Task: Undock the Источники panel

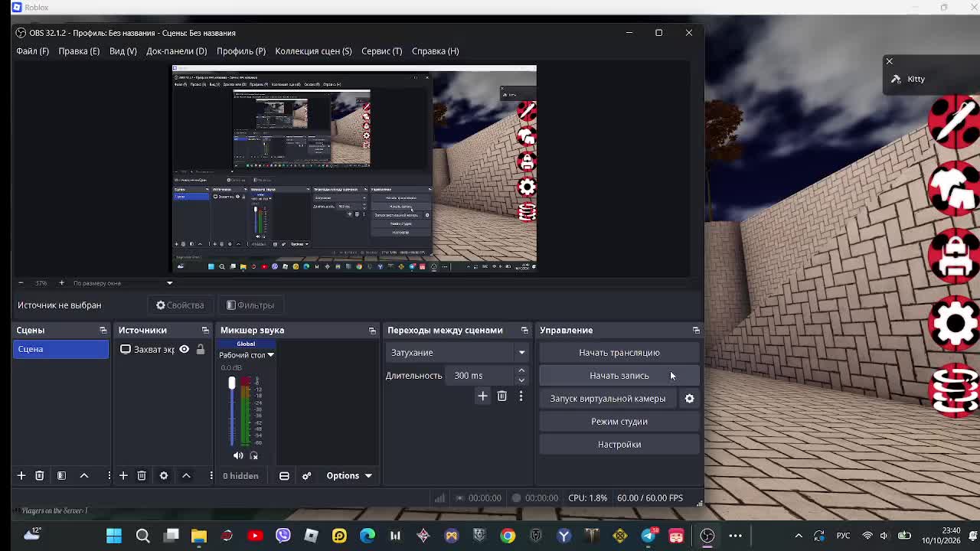Action: pos(205,330)
